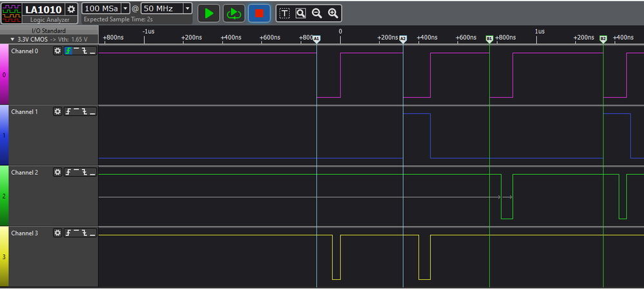644x289 pixels.
Task: Open LA1010 device settings gear
Action: pos(72,9)
